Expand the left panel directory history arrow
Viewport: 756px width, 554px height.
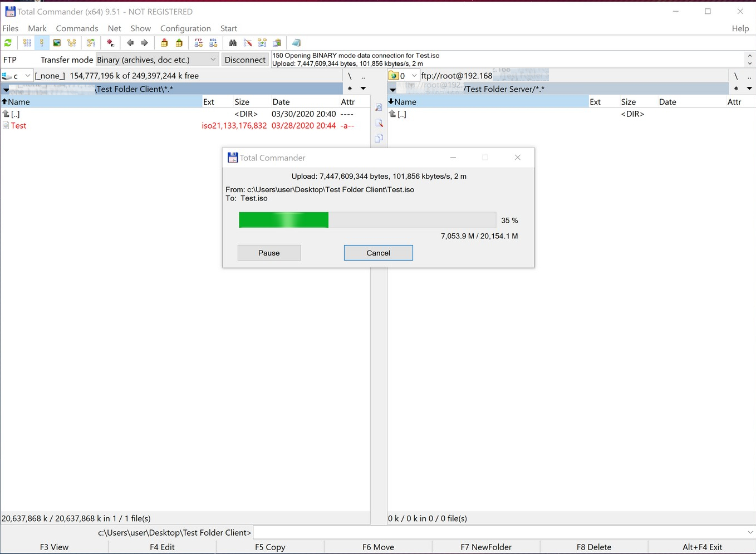click(6, 89)
